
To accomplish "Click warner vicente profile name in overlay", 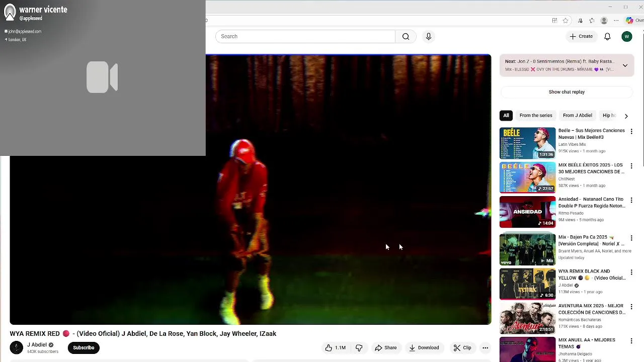I will tap(43, 10).
